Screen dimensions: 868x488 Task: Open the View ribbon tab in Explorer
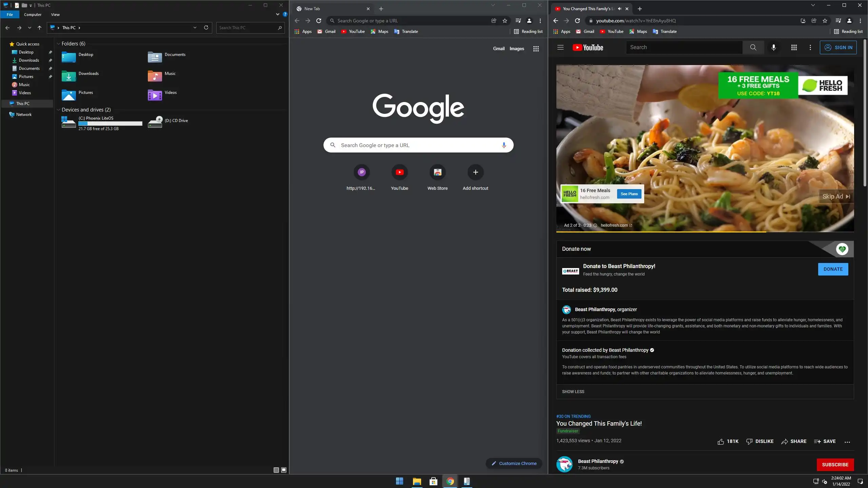(55, 15)
